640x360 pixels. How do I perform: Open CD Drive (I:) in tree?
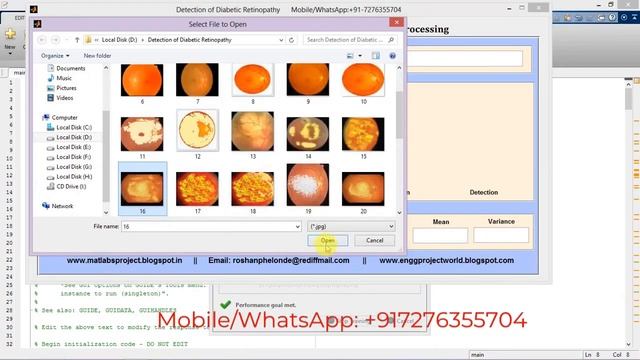pyautogui.click(x=67, y=186)
